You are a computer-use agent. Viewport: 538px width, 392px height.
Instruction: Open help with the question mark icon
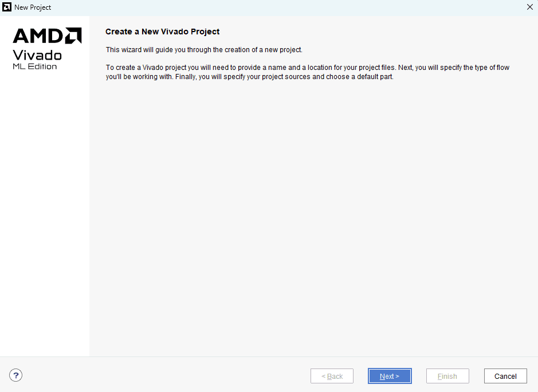point(16,376)
